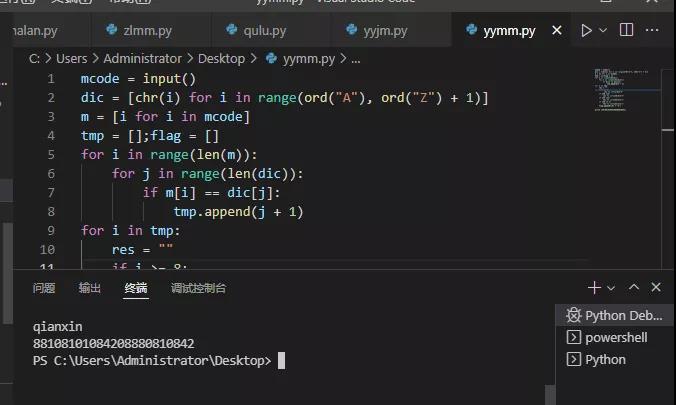This screenshot has height=405, width=676.
Task: Click the Python icon on yyjm.py tab
Action: coord(351,29)
